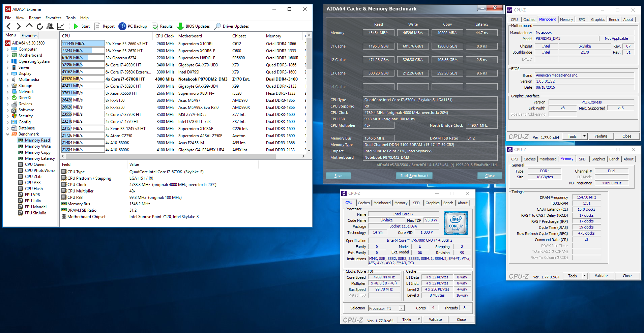Click the Up arrow icon in AIDA64 toolbar

pos(29,26)
